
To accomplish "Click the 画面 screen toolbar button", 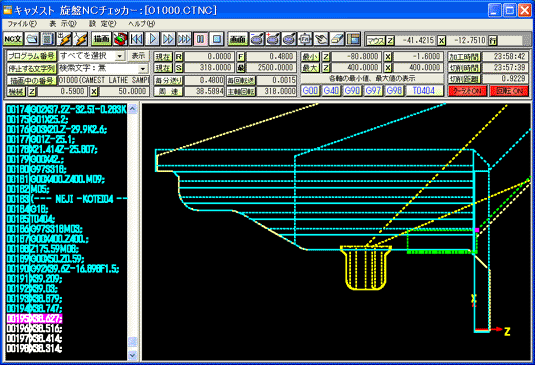I will tap(237, 39).
